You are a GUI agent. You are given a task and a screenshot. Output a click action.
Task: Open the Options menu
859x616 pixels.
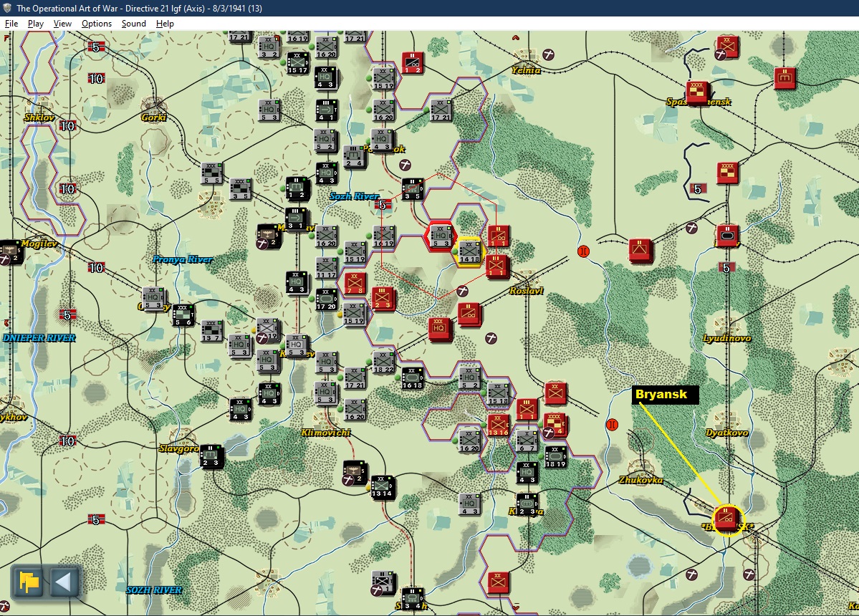pos(97,24)
